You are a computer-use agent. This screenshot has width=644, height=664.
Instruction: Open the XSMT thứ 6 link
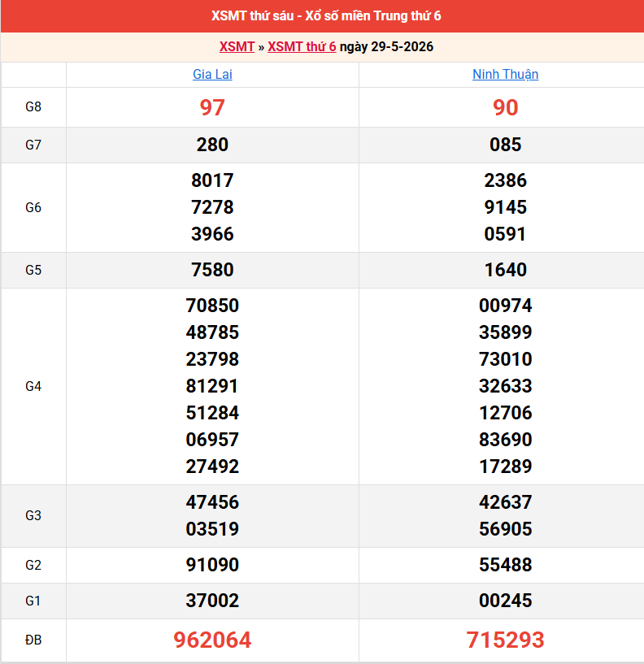(x=302, y=46)
